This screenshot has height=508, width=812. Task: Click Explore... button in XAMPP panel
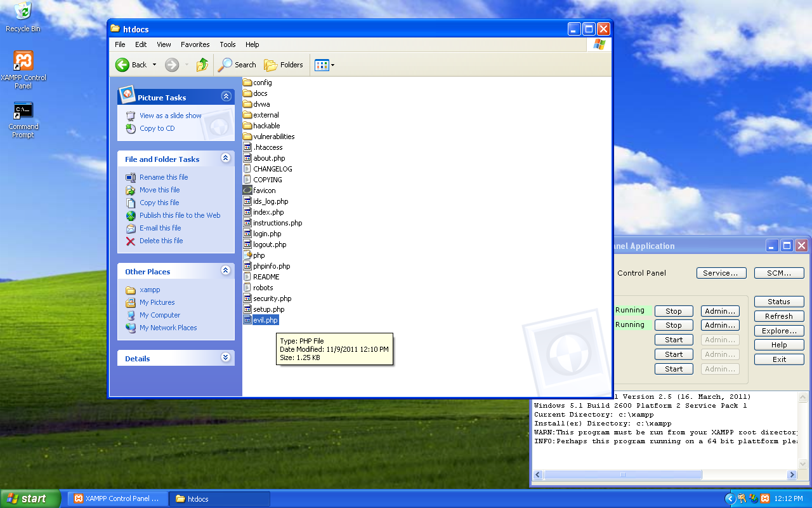pyautogui.click(x=779, y=331)
